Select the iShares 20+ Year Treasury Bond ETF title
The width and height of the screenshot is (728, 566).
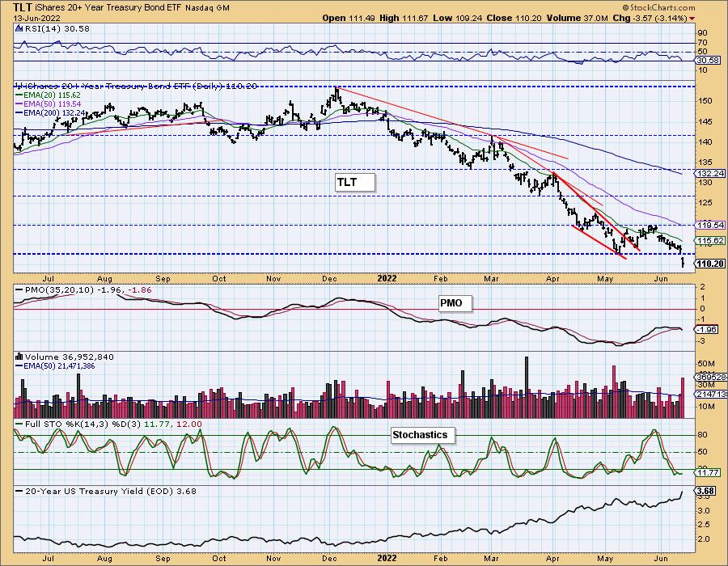pyautogui.click(x=108, y=8)
